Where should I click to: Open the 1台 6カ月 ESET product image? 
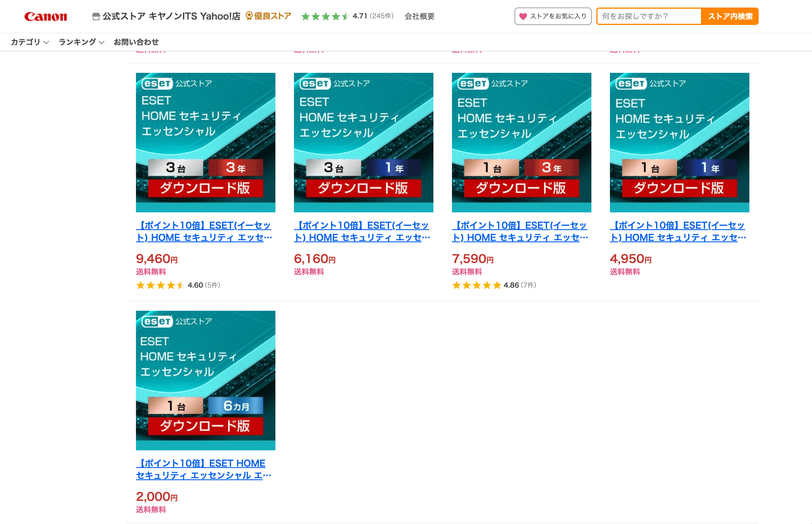206,380
